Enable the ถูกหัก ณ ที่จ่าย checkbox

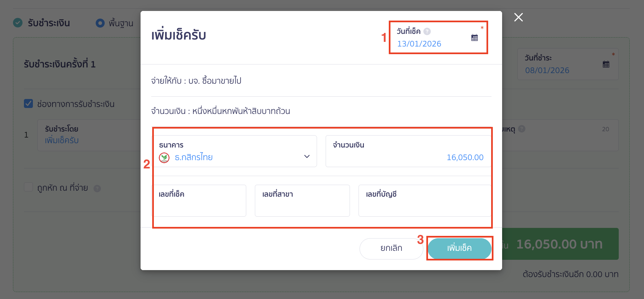click(x=28, y=187)
